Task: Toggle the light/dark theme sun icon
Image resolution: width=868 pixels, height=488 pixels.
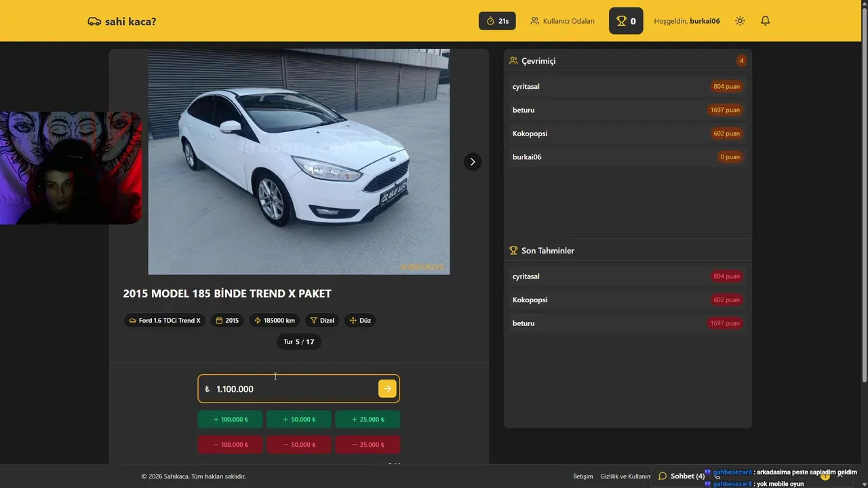Action: (x=740, y=21)
